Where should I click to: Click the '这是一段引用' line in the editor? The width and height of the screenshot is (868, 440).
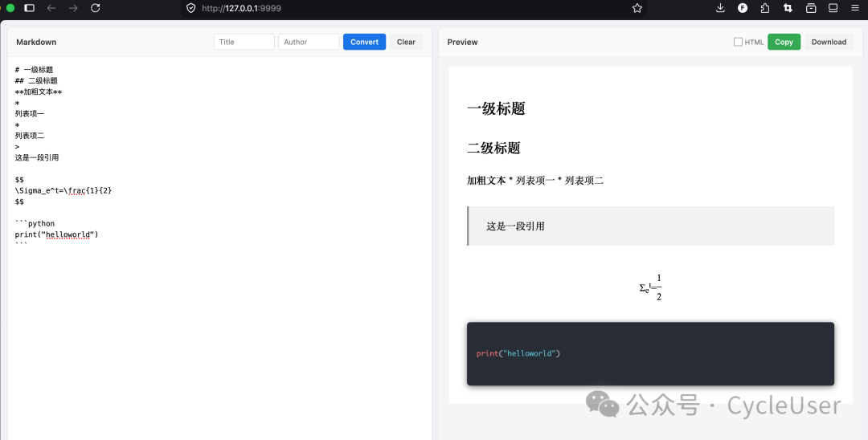pyautogui.click(x=36, y=157)
